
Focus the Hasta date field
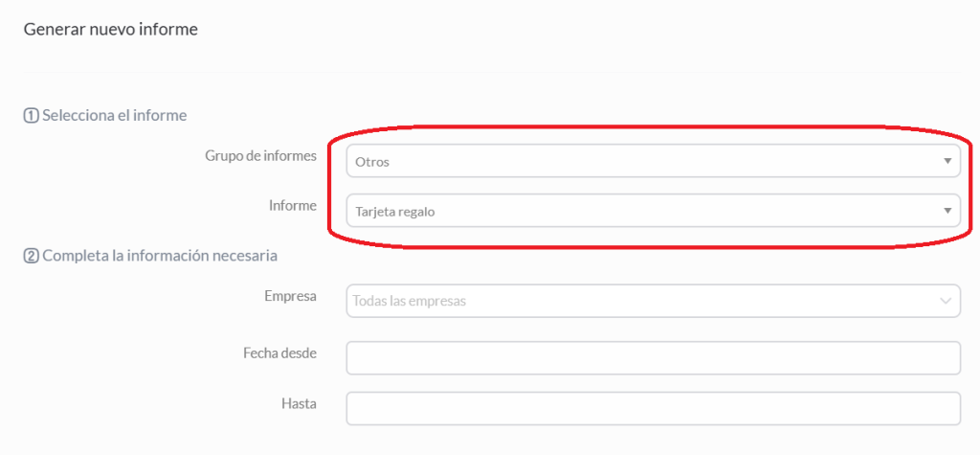(653, 409)
